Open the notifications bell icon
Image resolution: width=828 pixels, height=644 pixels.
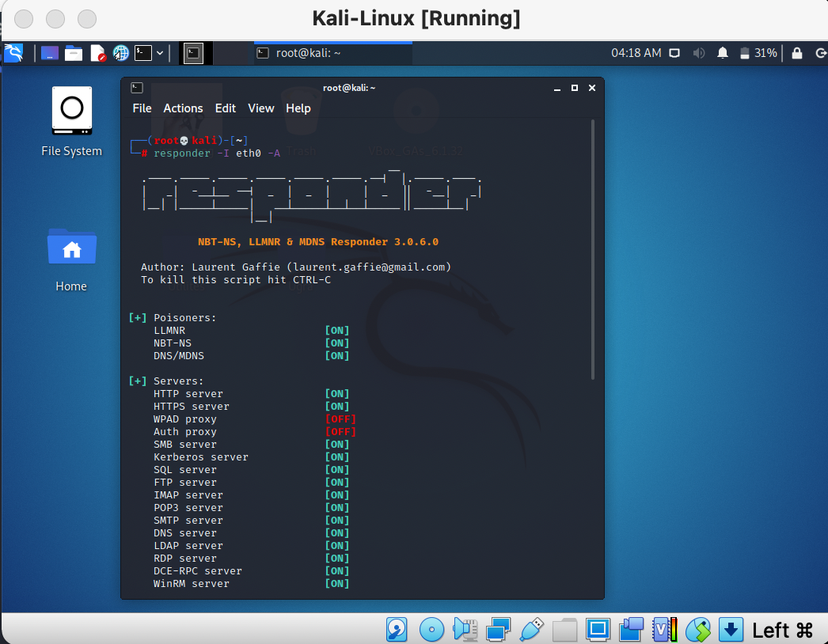723,53
